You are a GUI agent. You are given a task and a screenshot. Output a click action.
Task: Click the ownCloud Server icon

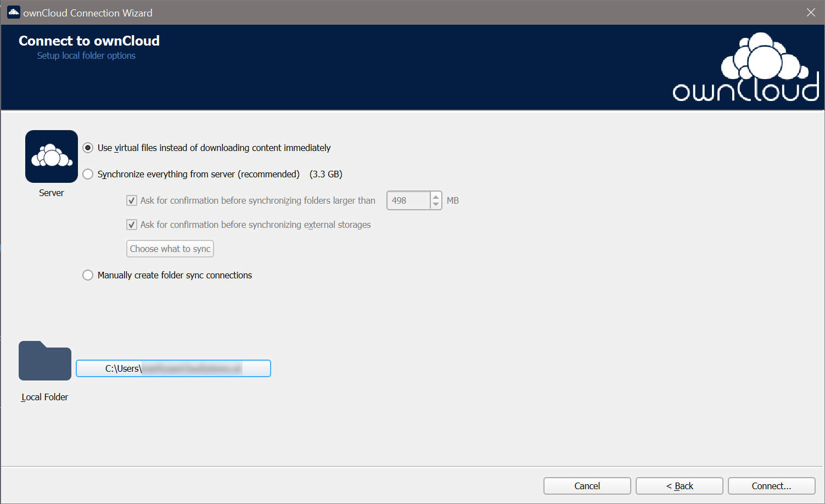[52, 156]
